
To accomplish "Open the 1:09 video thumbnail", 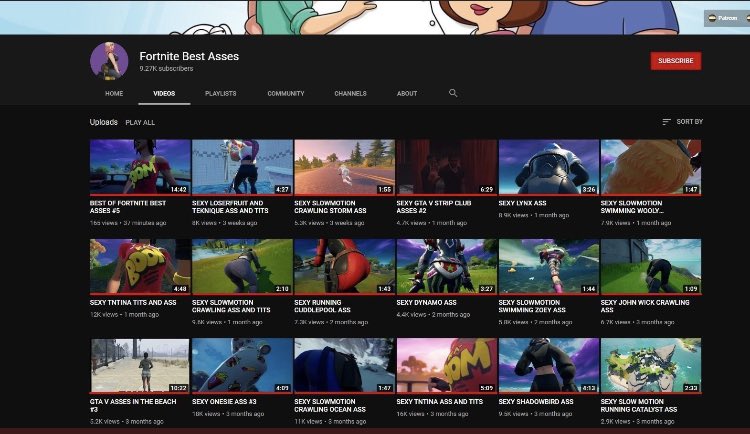I will pyautogui.click(x=651, y=267).
